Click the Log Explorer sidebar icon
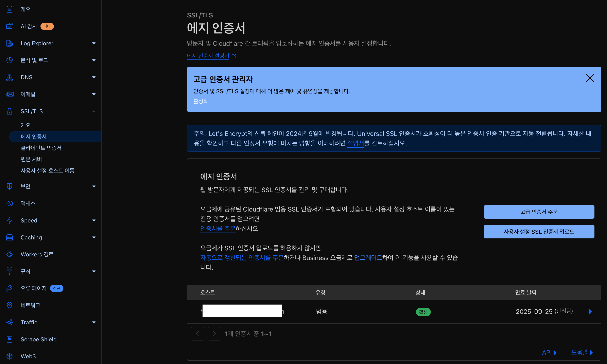The image size is (607, 364). [x=10, y=43]
